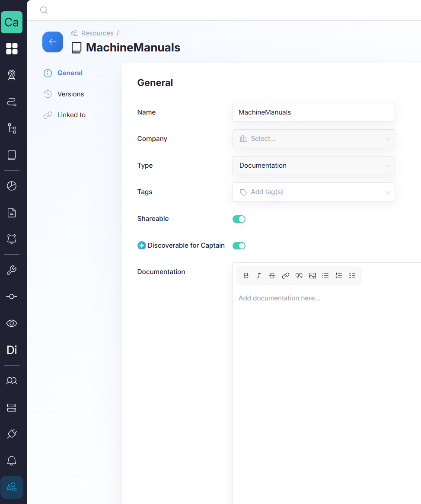This screenshot has width=421, height=504.
Task: Insert a numbered list in documentation editor
Action: point(339,275)
